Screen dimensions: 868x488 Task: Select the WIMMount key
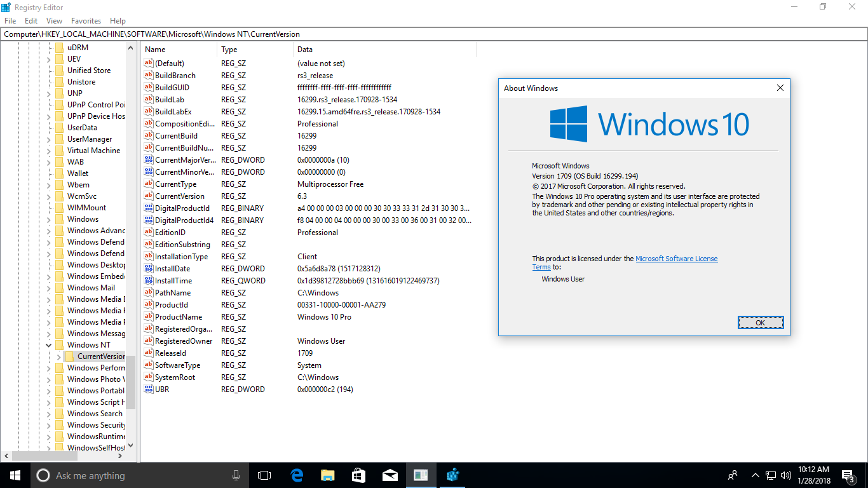click(87, 208)
